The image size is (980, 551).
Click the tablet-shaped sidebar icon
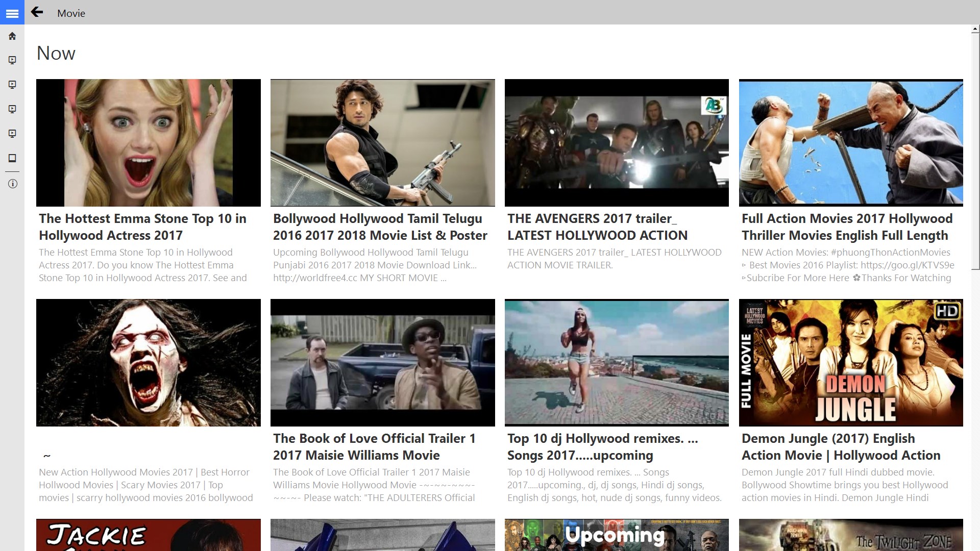[12, 158]
